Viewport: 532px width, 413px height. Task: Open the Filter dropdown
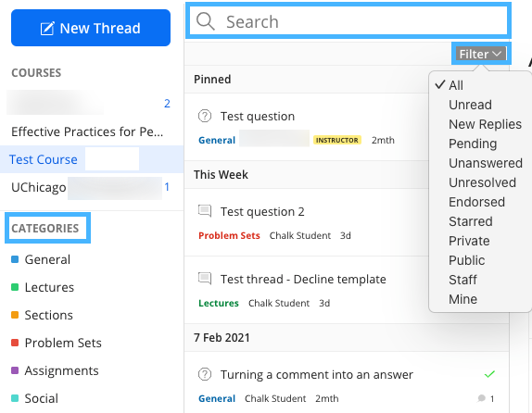[480, 54]
